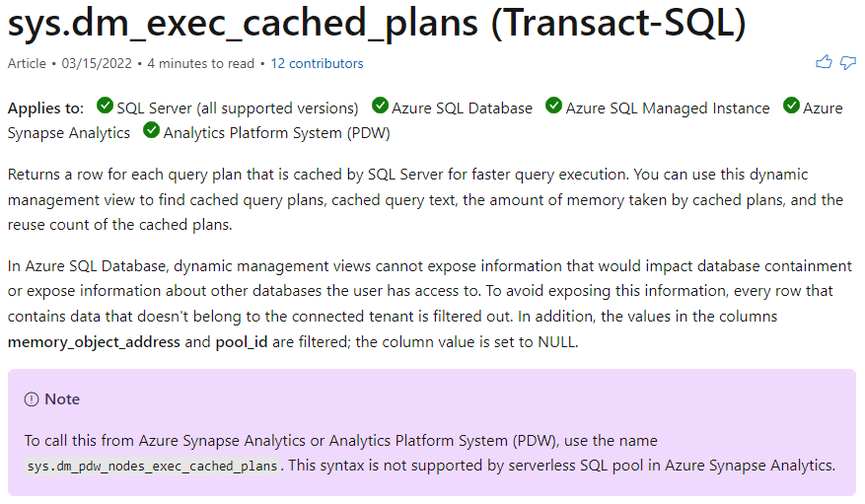Open the 12 contributors link

coord(317,63)
